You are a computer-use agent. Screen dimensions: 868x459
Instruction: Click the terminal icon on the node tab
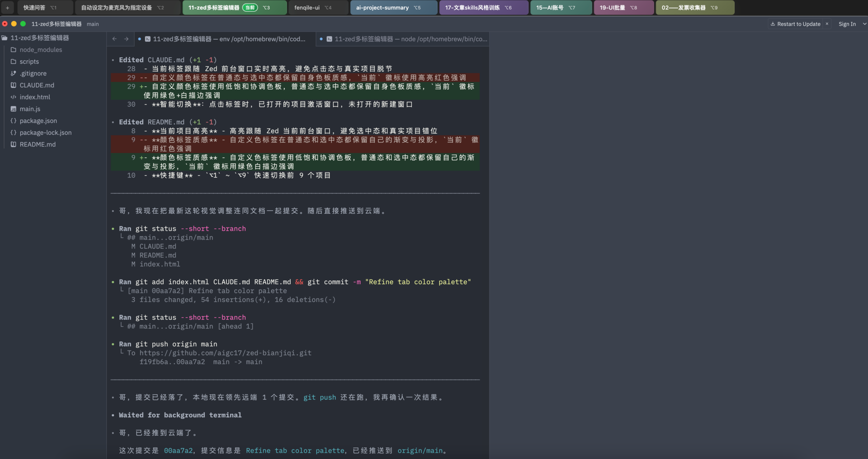point(329,39)
